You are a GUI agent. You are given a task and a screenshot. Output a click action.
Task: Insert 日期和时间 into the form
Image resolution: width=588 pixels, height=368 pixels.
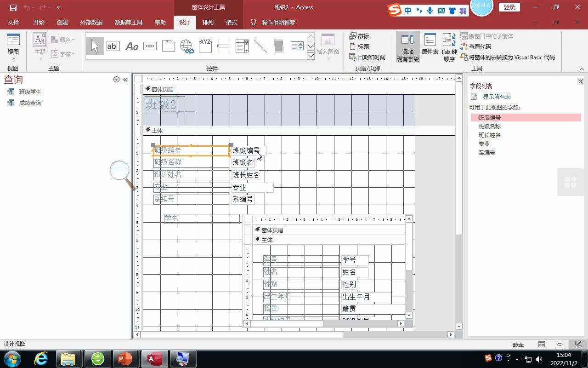(x=370, y=57)
